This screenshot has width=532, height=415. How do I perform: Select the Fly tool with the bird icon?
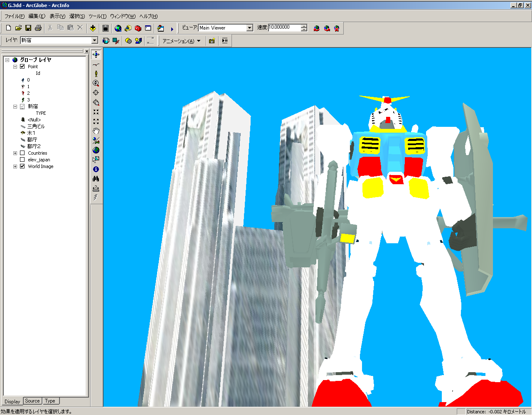(96, 64)
